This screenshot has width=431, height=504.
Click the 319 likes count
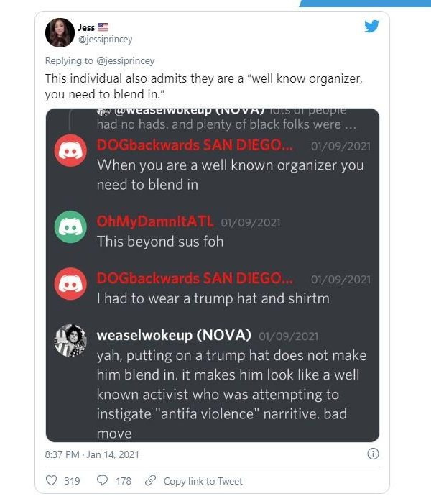72,481
